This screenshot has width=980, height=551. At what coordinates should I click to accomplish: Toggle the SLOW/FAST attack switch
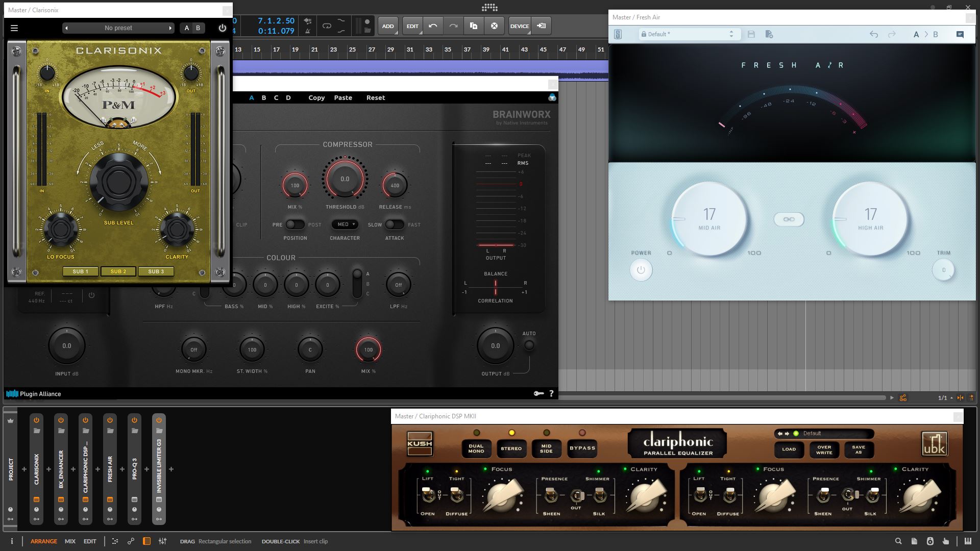tap(394, 224)
